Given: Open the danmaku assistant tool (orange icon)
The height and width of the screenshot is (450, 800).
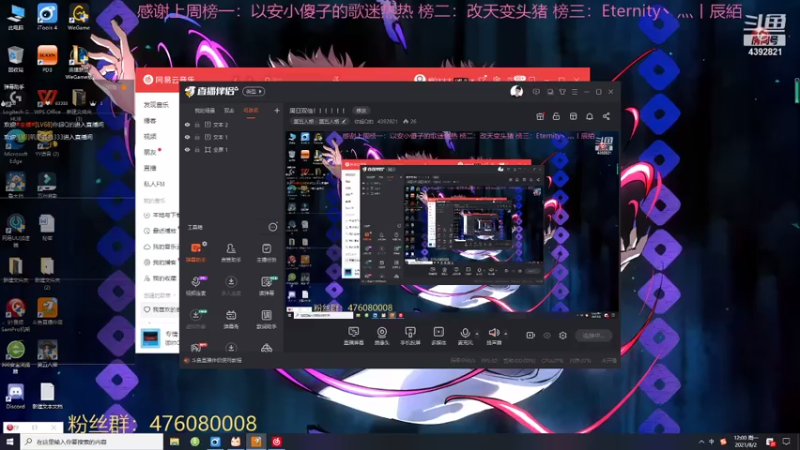Looking at the screenshot, I should click(x=196, y=253).
